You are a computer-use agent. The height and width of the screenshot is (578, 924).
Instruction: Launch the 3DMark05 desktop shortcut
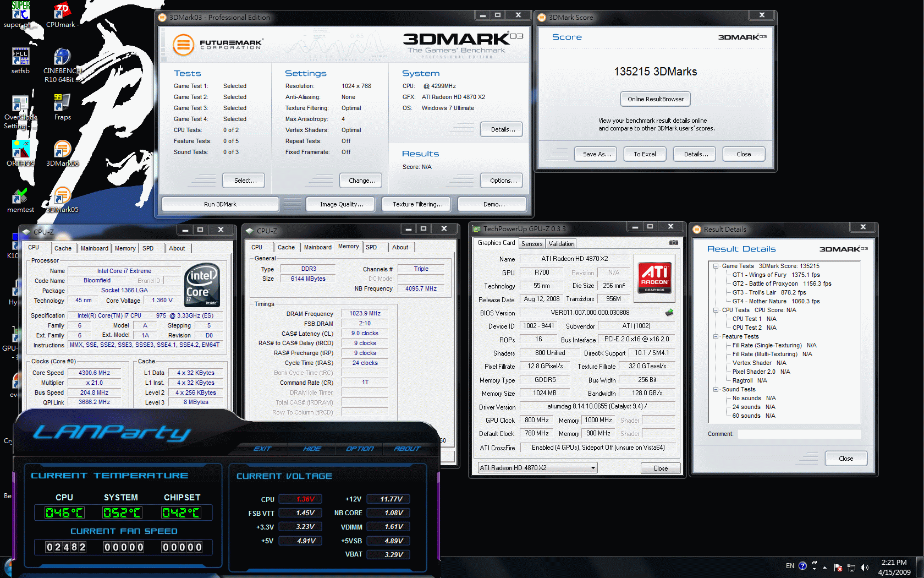(62, 200)
